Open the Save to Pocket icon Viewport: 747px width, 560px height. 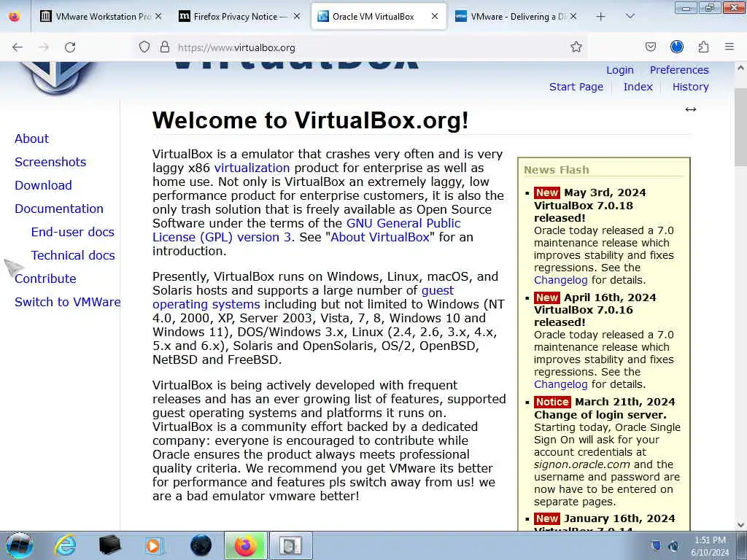point(650,47)
